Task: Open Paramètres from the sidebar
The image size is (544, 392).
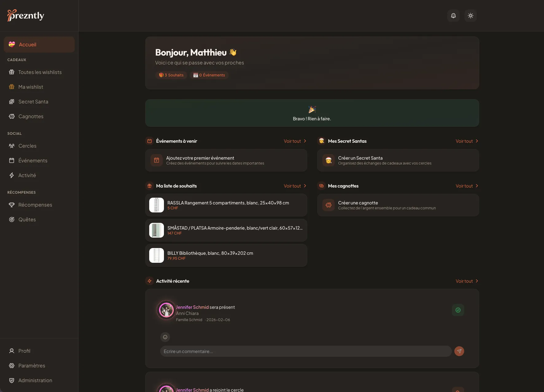Action: 31,366
